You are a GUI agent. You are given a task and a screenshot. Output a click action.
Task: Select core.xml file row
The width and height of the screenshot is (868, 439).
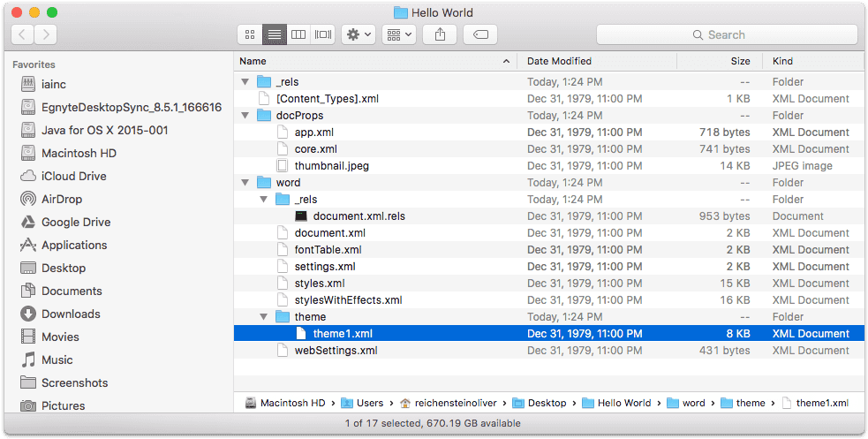pos(549,149)
